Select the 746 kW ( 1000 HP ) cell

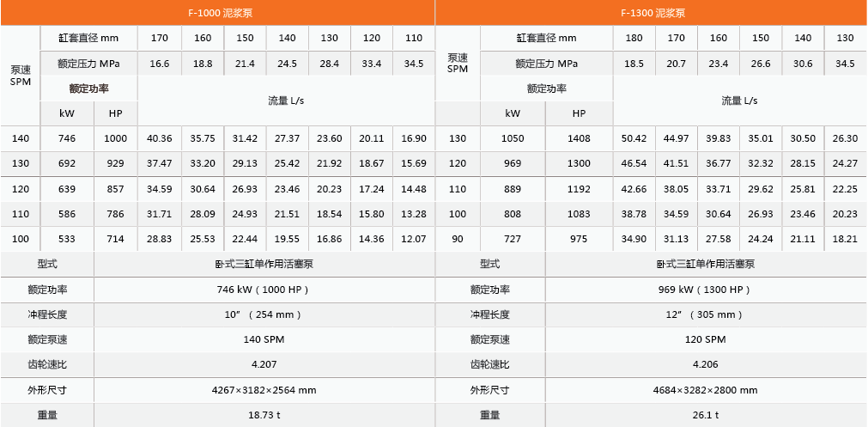[x=264, y=290]
